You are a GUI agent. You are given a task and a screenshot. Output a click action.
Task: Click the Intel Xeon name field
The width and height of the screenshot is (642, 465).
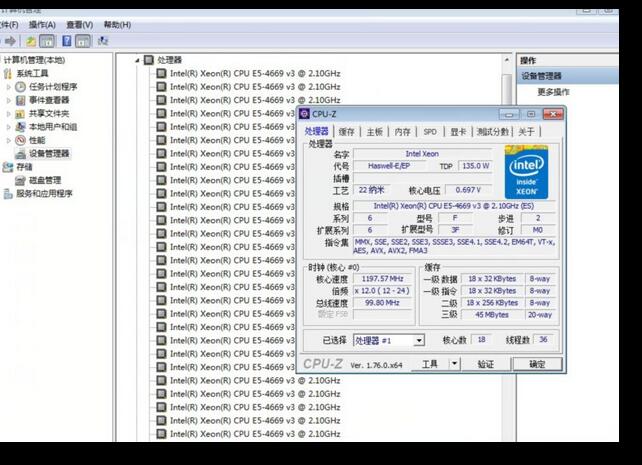[422, 154]
